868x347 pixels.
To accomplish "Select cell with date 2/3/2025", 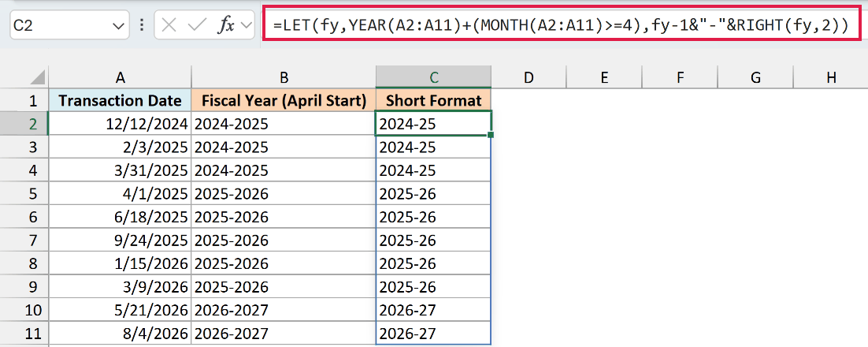I will tap(120, 147).
